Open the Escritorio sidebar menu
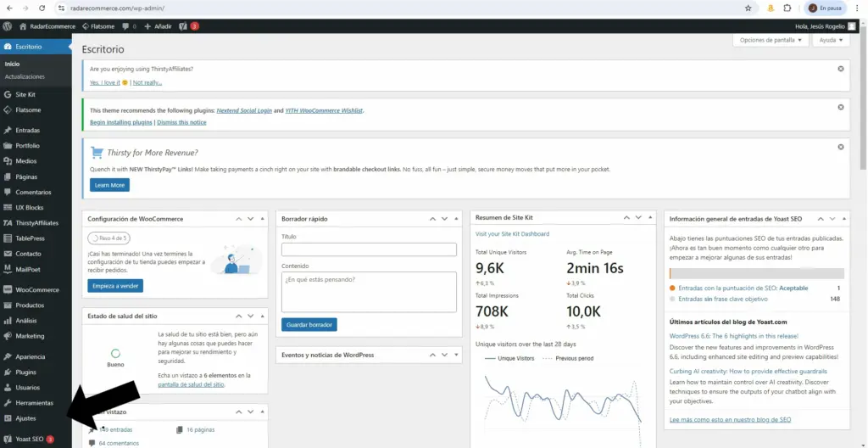This screenshot has height=448, width=868. pyautogui.click(x=36, y=47)
